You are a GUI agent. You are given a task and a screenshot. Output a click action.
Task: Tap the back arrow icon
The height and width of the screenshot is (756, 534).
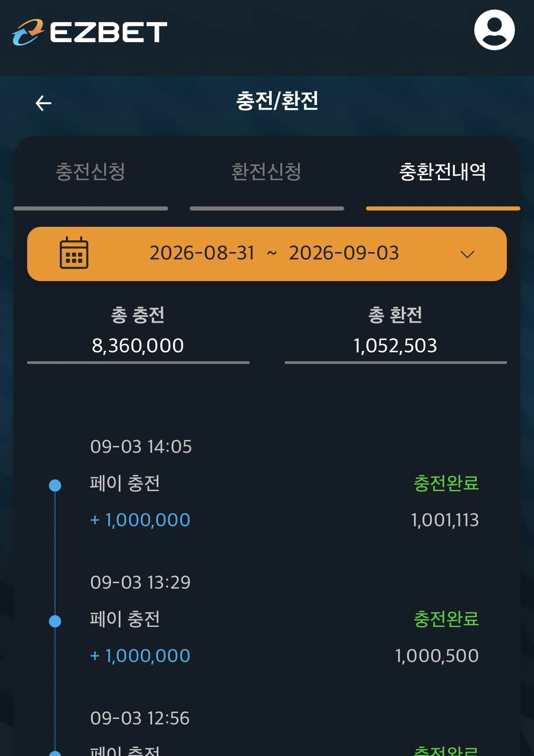click(x=43, y=103)
